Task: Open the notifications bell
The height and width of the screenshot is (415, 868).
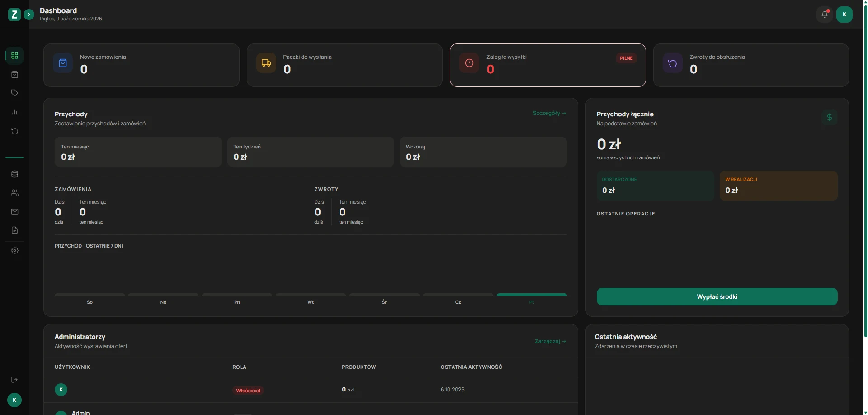Action: click(825, 14)
